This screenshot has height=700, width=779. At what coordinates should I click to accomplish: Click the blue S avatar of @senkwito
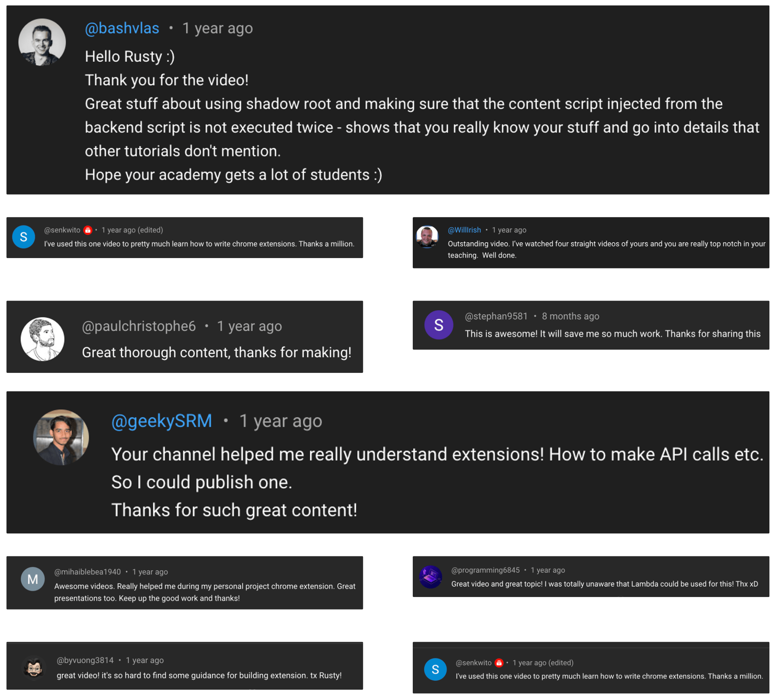click(24, 237)
